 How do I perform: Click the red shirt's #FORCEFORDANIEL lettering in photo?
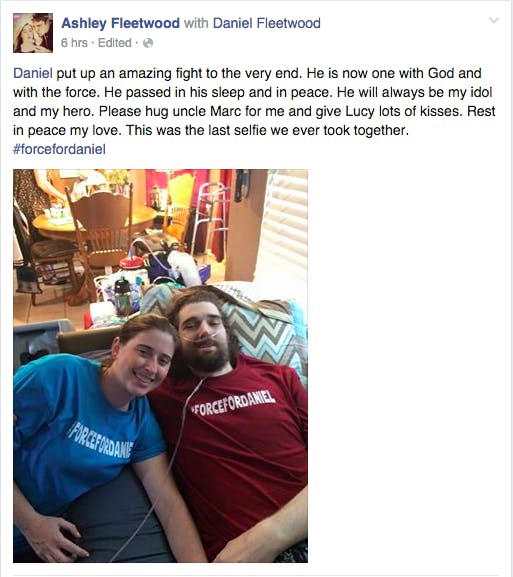233,403
